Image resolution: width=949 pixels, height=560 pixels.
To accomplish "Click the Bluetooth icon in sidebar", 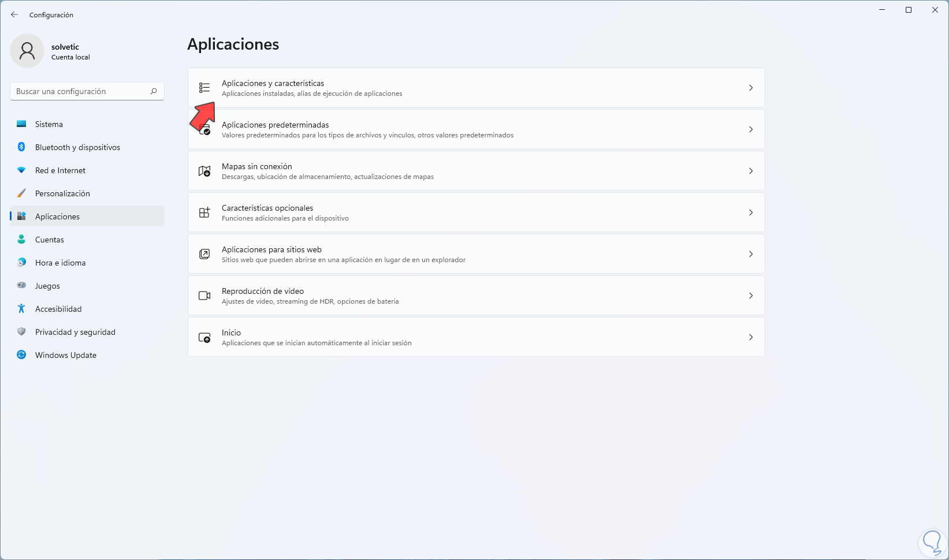I will pyautogui.click(x=21, y=147).
